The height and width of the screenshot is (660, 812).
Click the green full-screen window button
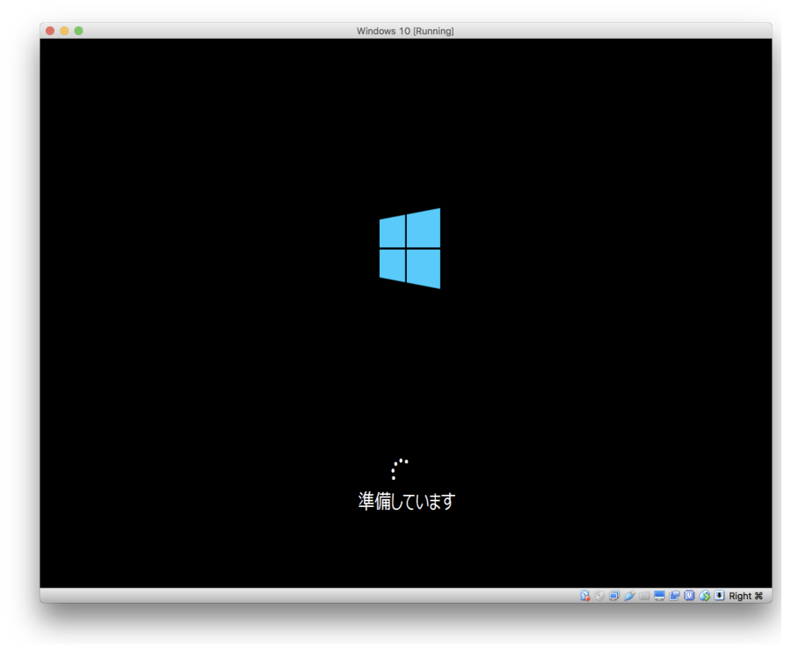(79, 31)
